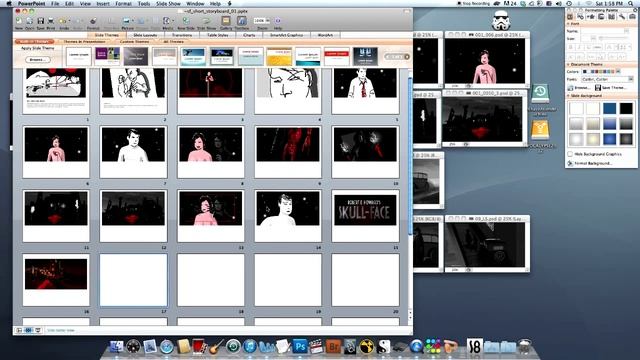
Task: Open the PowerPoint menu in menu bar
Action: coord(31,3)
